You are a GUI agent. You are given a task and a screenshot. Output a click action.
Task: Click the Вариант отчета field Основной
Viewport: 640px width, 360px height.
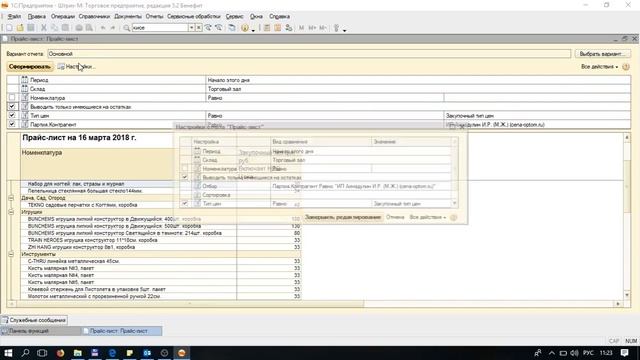pyautogui.click(x=309, y=54)
